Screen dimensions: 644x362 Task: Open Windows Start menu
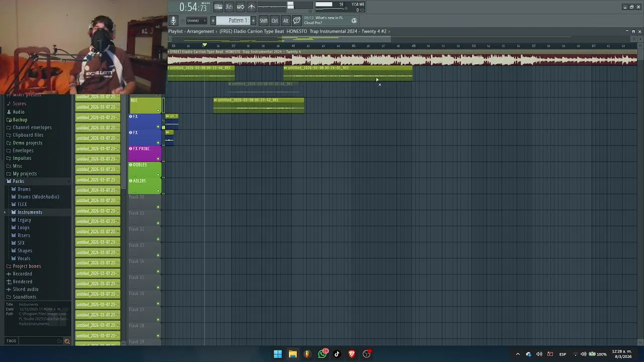pyautogui.click(x=278, y=354)
